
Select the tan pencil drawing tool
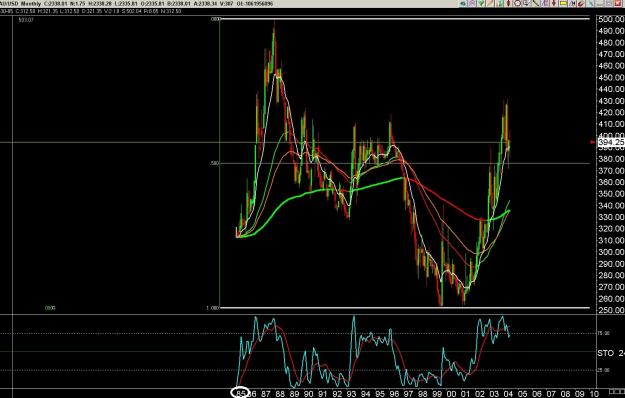(490, 4)
